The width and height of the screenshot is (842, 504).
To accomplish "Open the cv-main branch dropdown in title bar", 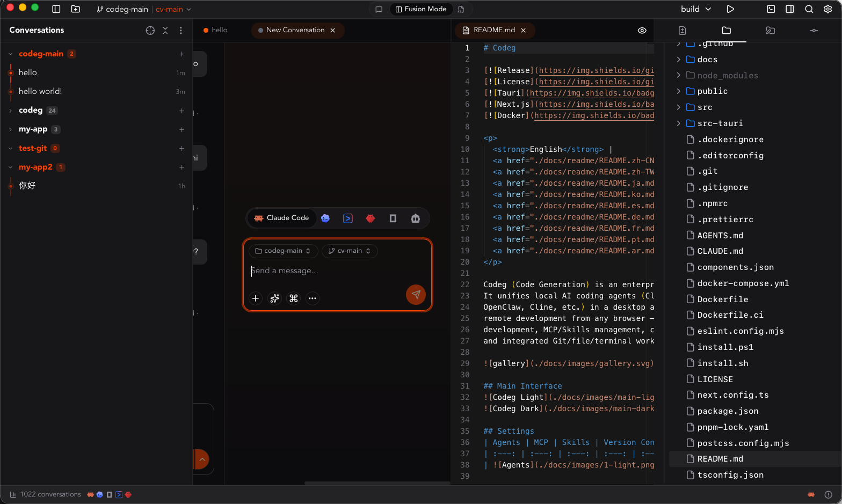I will pyautogui.click(x=173, y=9).
